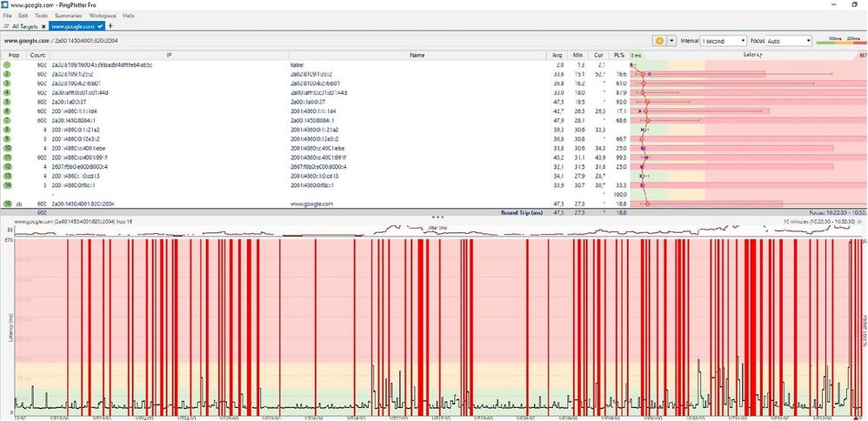The width and height of the screenshot is (868, 421).
Task: Click the hop 16 green circle
Action: point(7,204)
